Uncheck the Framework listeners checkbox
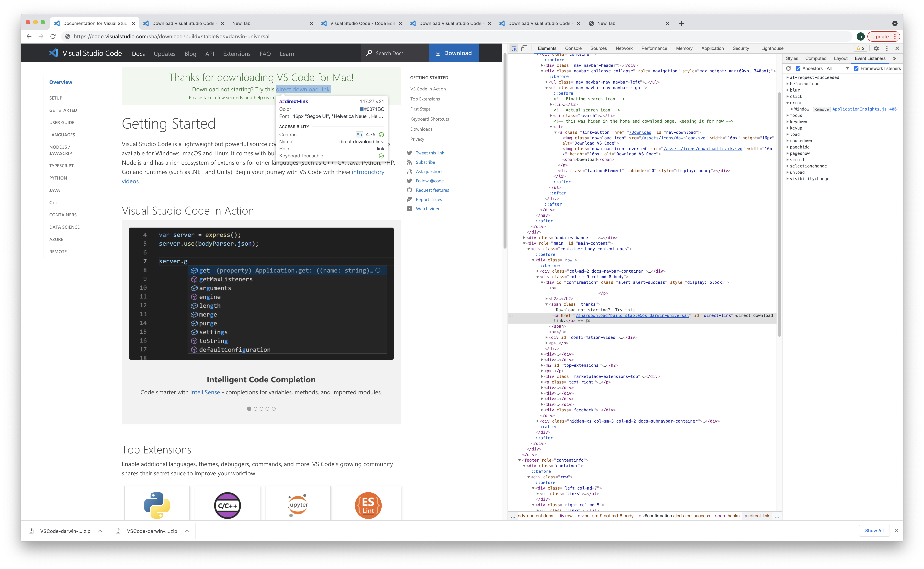This screenshot has width=924, height=569. (856, 68)
